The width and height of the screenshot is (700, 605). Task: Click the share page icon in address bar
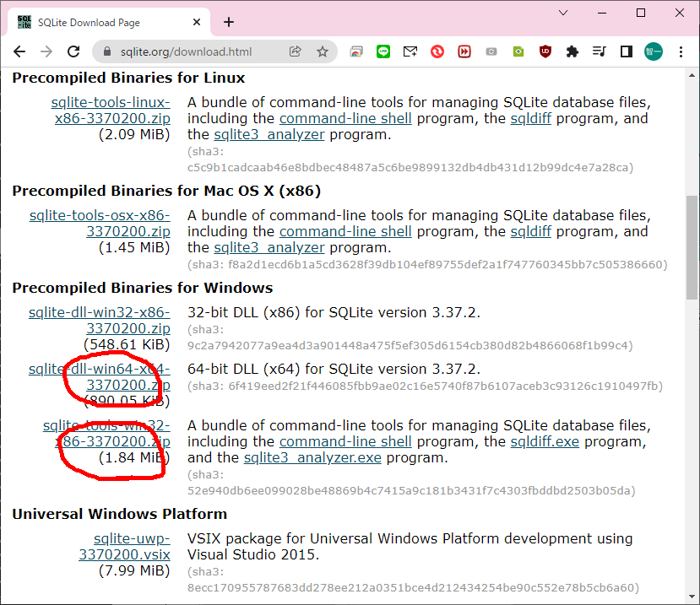[x=295, y=51]
